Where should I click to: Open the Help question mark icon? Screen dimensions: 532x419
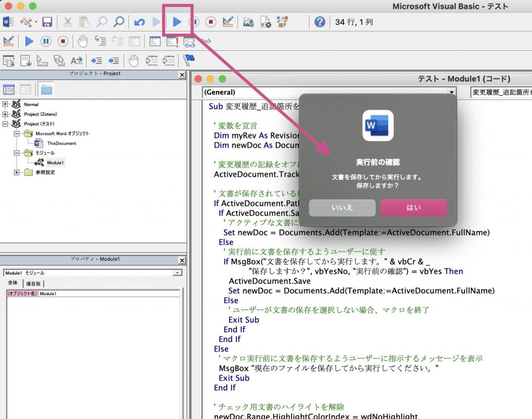pyautogui.click(x=320, y=22)
